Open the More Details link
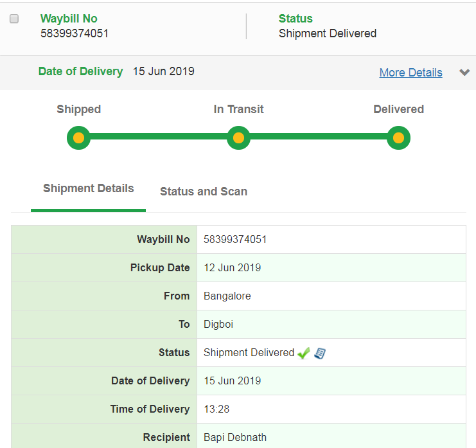 coord(410,72)
